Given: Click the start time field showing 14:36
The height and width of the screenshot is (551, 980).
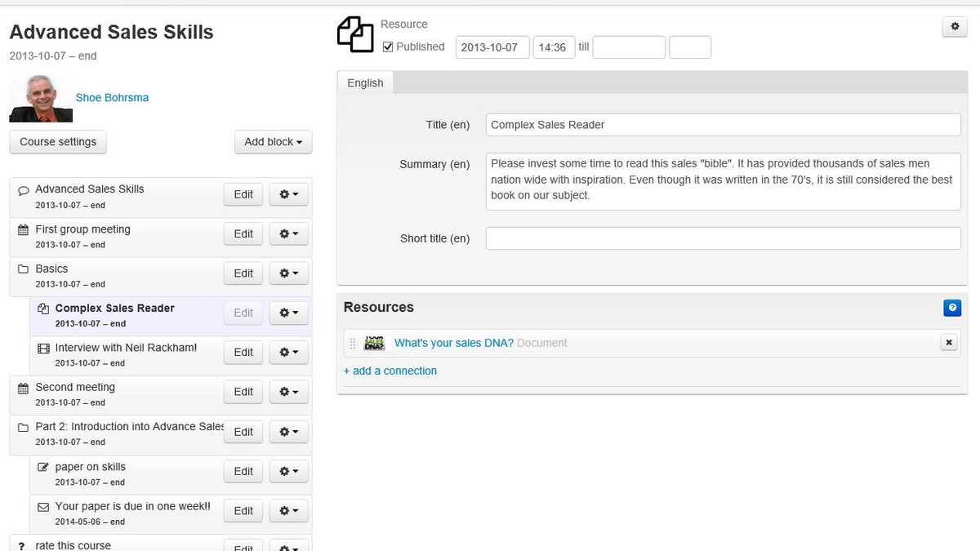Looking at the screenshot, I should coord(554,47).
